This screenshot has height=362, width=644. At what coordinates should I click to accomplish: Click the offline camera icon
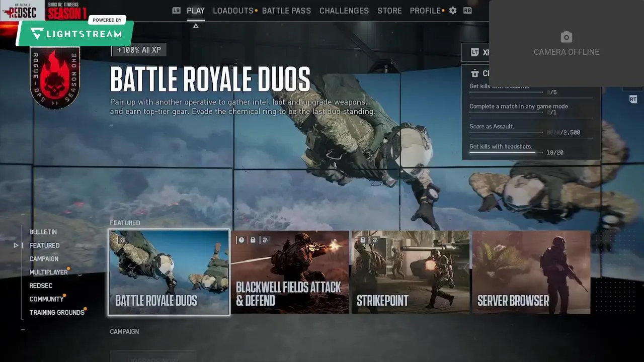(x=567, y=37)
